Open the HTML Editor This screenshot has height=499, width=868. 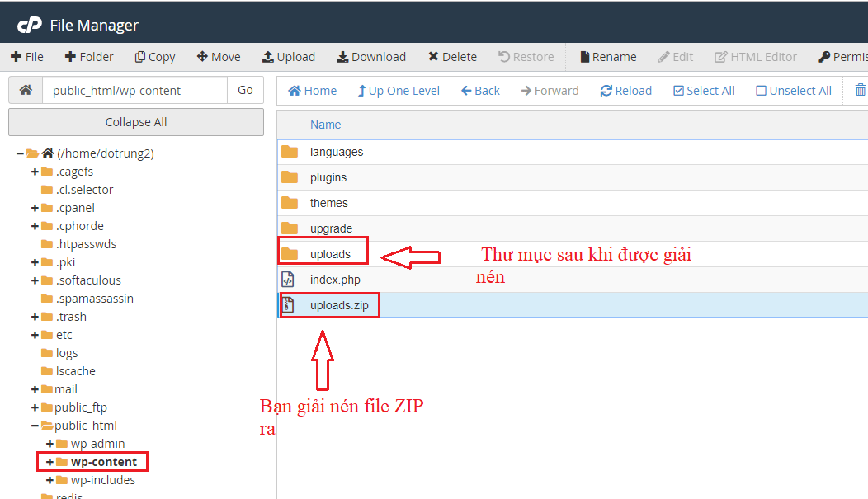(756, 57)
